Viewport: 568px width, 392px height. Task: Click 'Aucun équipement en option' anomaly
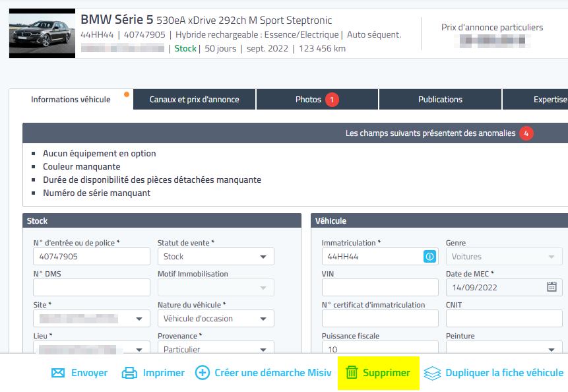[x=99, y=154]
